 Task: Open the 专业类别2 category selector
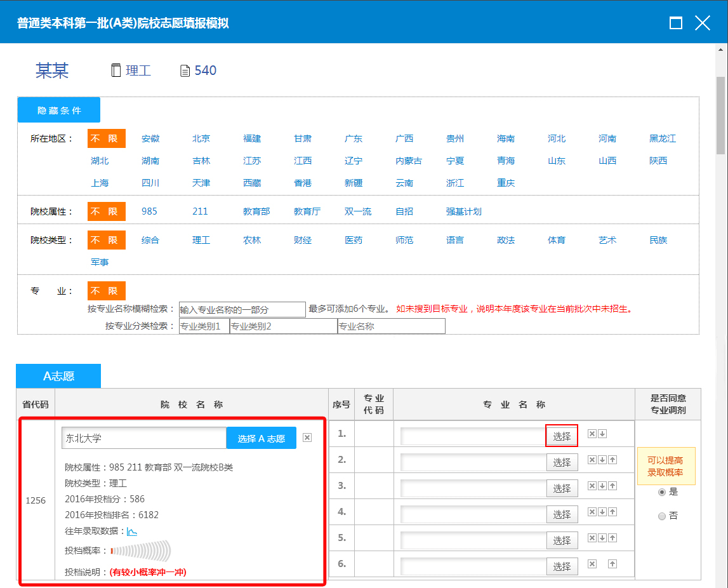click(283, 326)
